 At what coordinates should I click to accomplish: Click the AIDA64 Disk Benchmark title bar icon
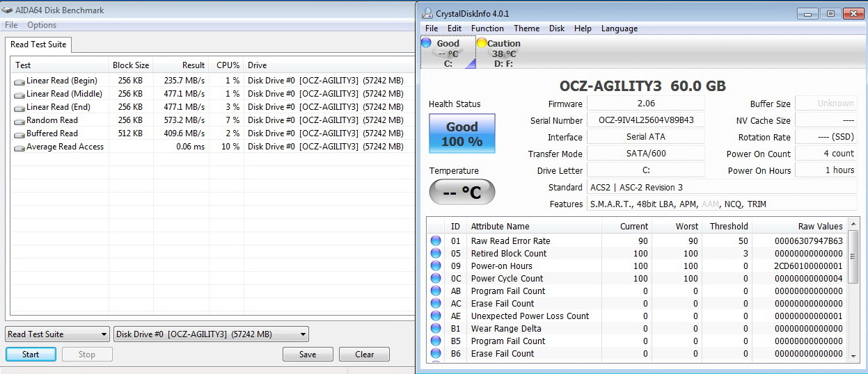(7, 10)
